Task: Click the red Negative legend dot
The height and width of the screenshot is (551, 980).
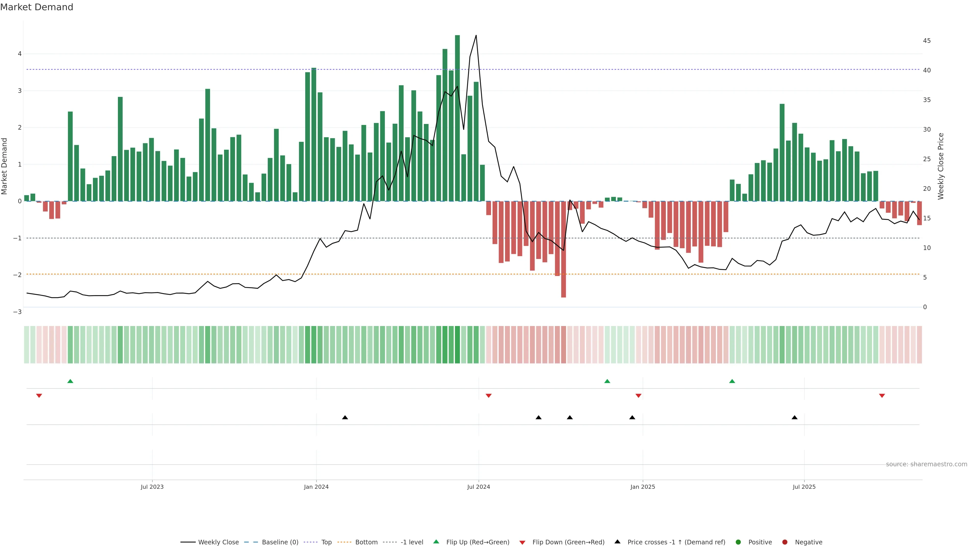Action: pyautogui.click(x=785, y=542)
